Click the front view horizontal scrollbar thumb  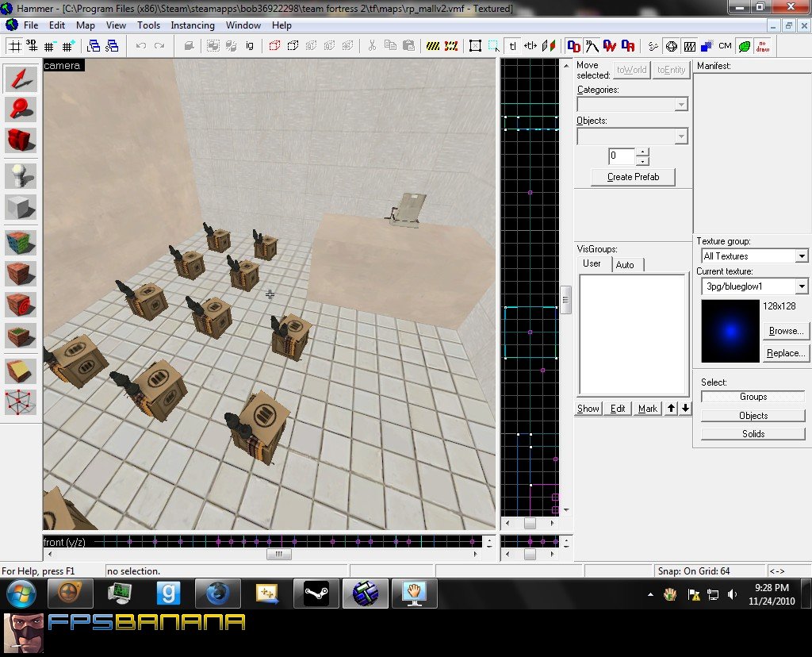pos(279,555)
